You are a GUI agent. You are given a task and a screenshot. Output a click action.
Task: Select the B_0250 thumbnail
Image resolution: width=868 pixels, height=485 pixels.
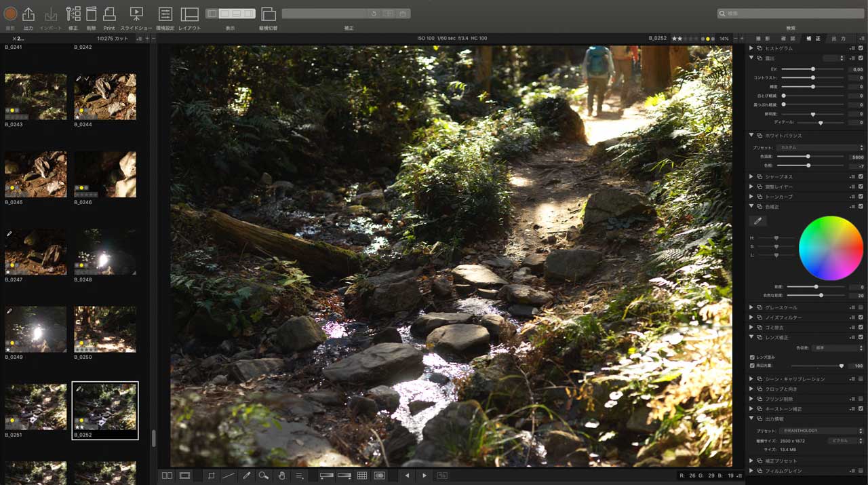tap(105, 329)
